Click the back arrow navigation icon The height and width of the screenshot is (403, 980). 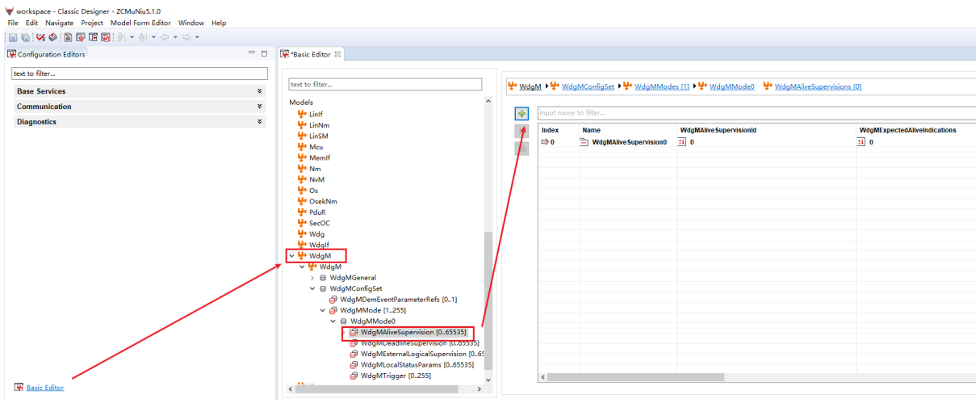click(164, 37)
